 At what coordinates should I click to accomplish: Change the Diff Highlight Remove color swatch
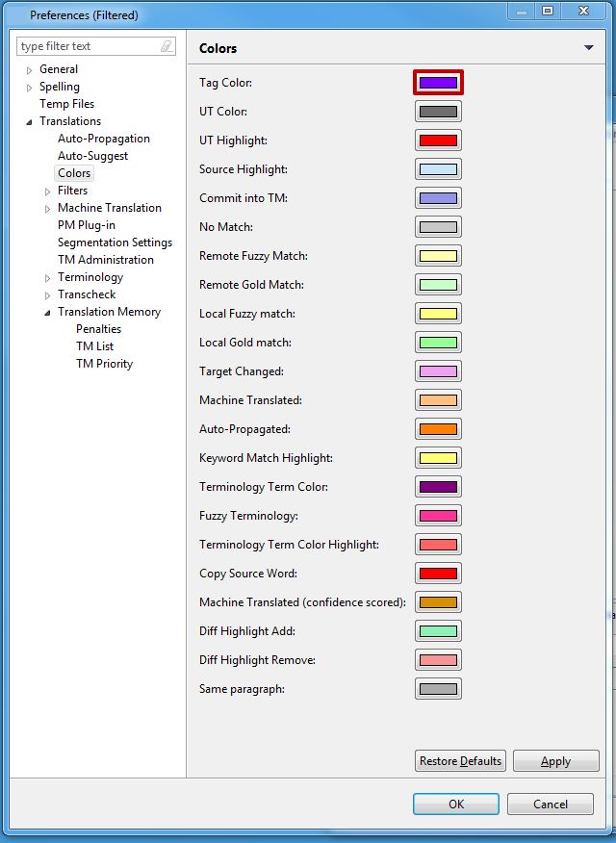click(438, 659)
